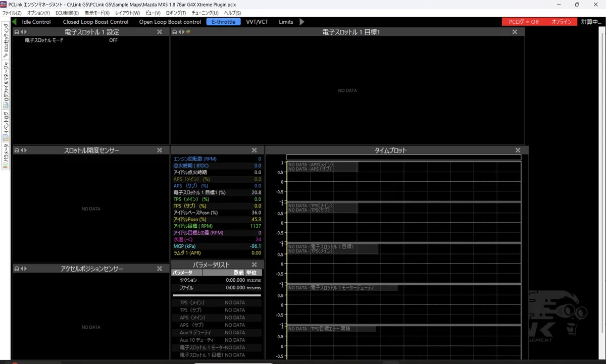Close the 電子スロットル 1 設定 panel
The width and height of the screenshot is (606, 364).
pyautogui.click(x=160, y=32)
